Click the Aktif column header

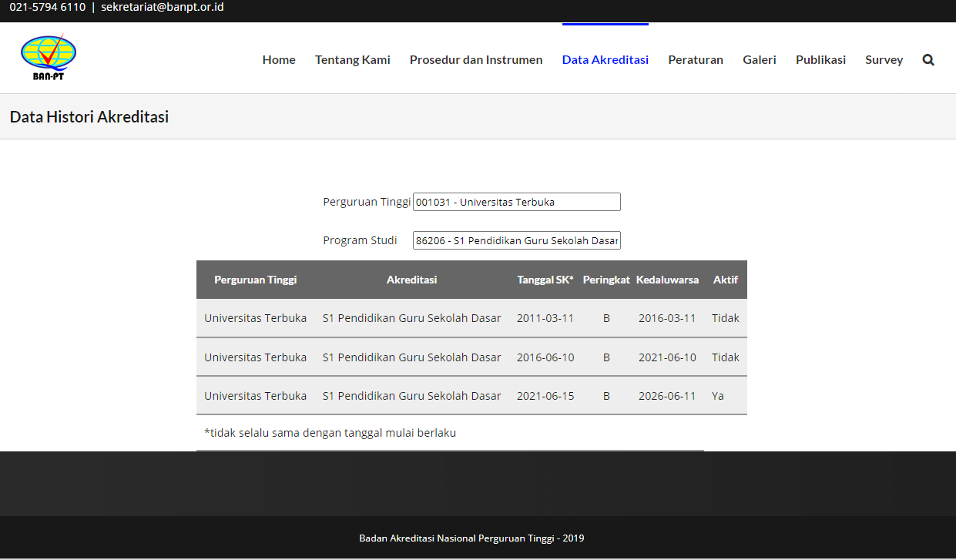point(726,280)
